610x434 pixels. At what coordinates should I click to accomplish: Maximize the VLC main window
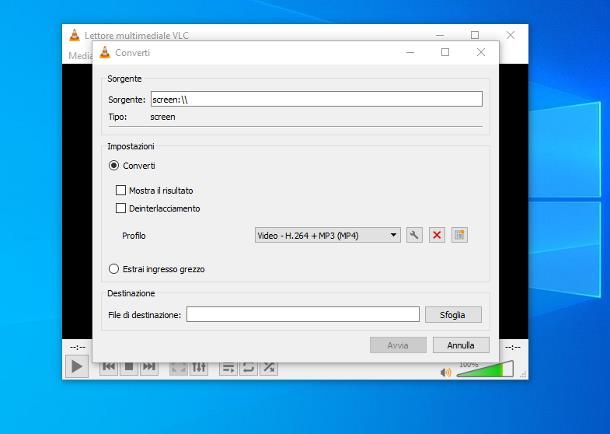tap(475, 35)
